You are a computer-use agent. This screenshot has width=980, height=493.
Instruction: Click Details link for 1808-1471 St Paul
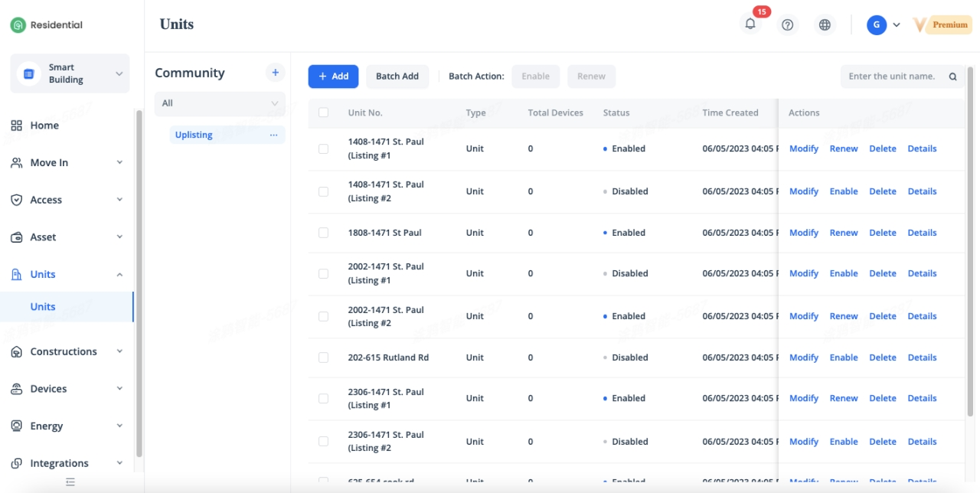[922, 233]
